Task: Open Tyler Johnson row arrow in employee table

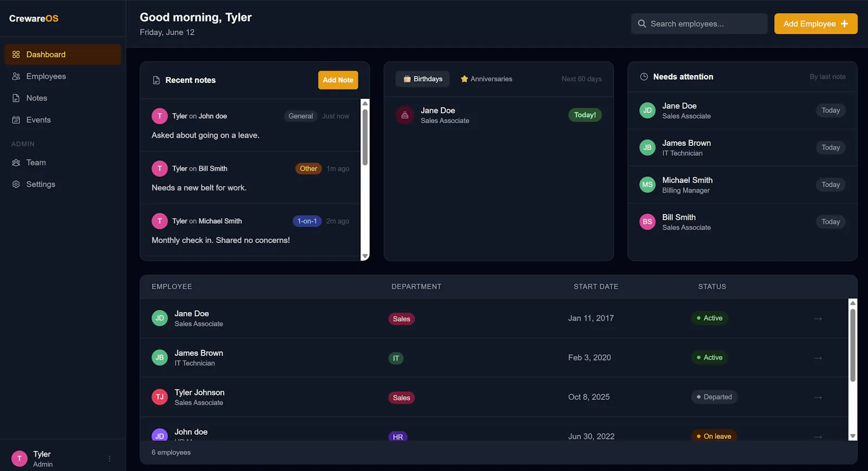Action: [x=818, y=398]
